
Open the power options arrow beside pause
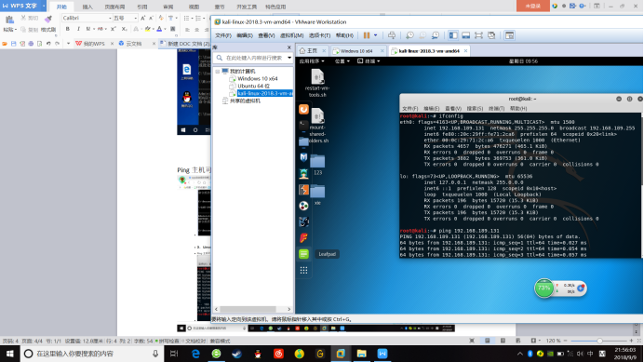[x=375, y=35]
